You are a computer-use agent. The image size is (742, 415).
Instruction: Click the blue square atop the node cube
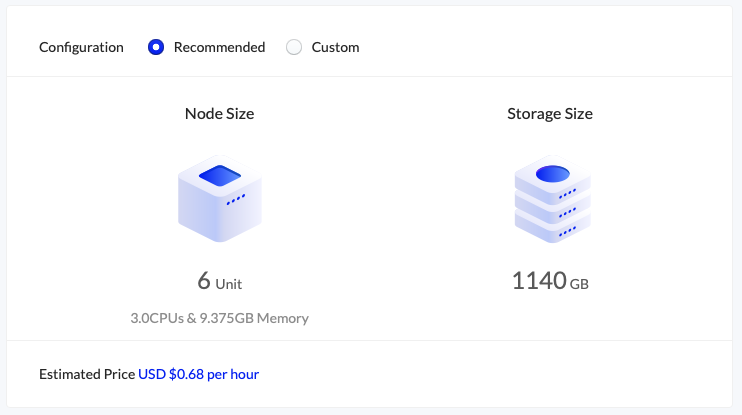pos(220,177)
